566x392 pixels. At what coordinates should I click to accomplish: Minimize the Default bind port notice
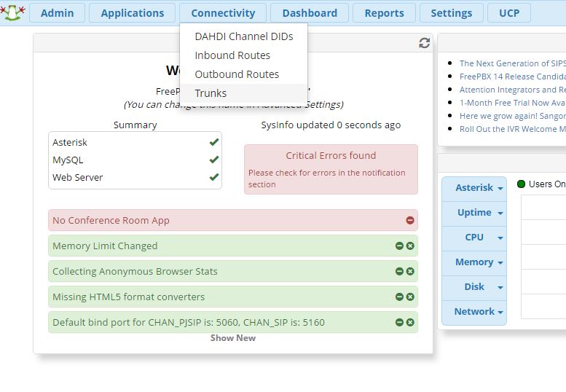[x=399, y=322]
